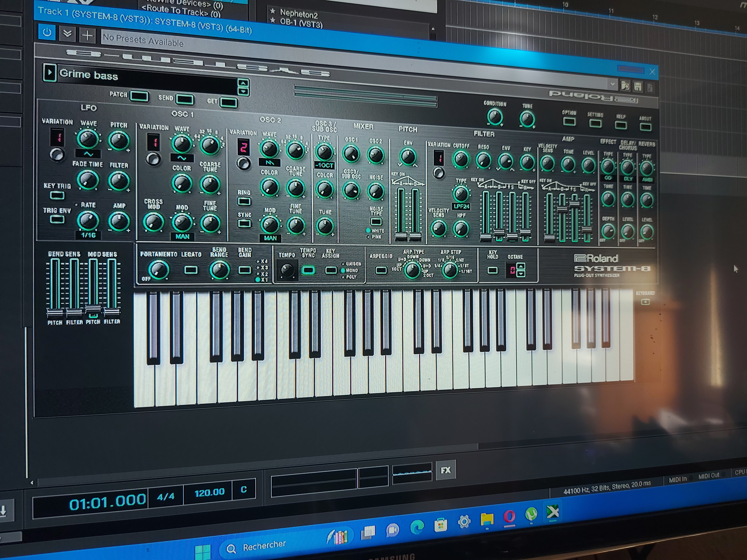Open Microsoft Edge from taskbar
The width and height of the screenshot is (747, 560).
[x=417, y=527]
